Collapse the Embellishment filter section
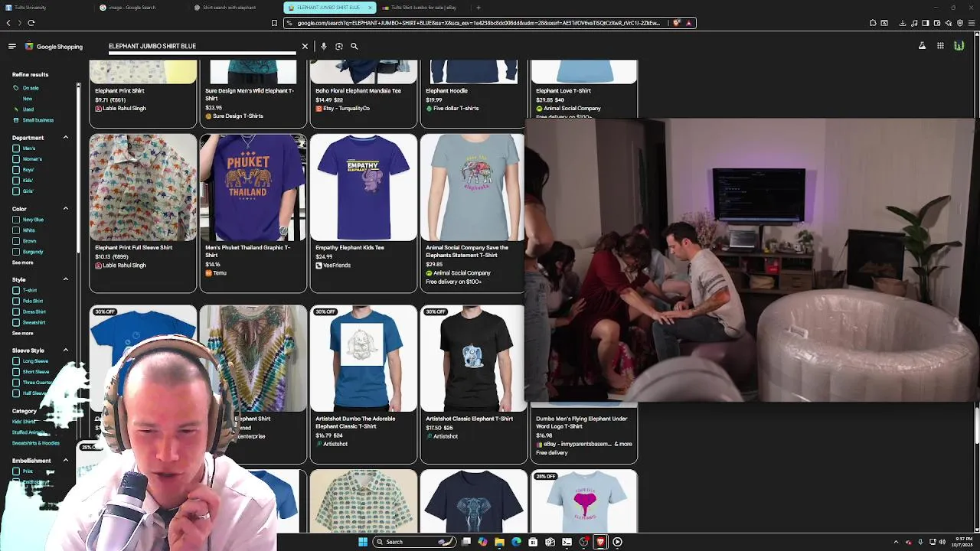The image size is (980, 551). tap(65, 461)
